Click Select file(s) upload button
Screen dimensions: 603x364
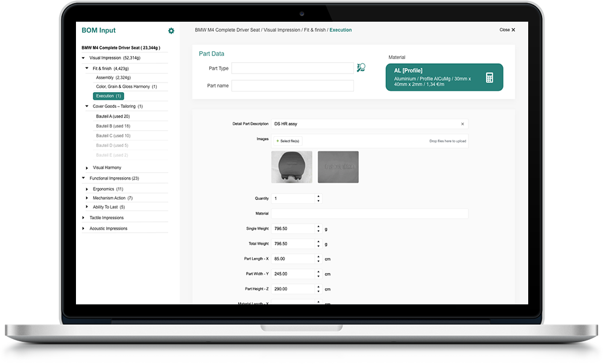(288, 141)
